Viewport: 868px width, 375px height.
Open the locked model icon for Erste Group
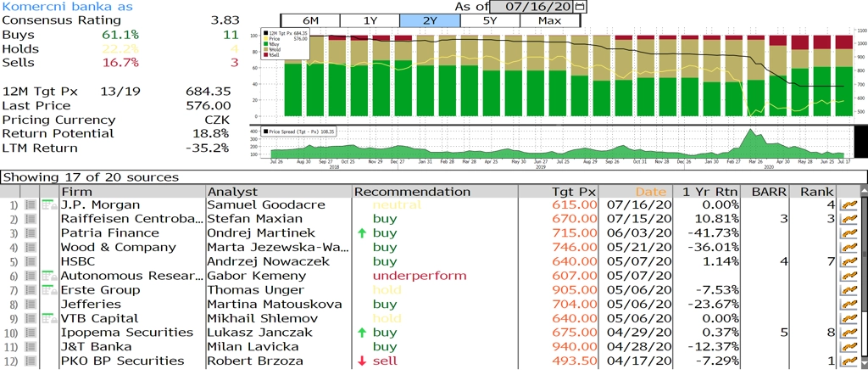50,290
